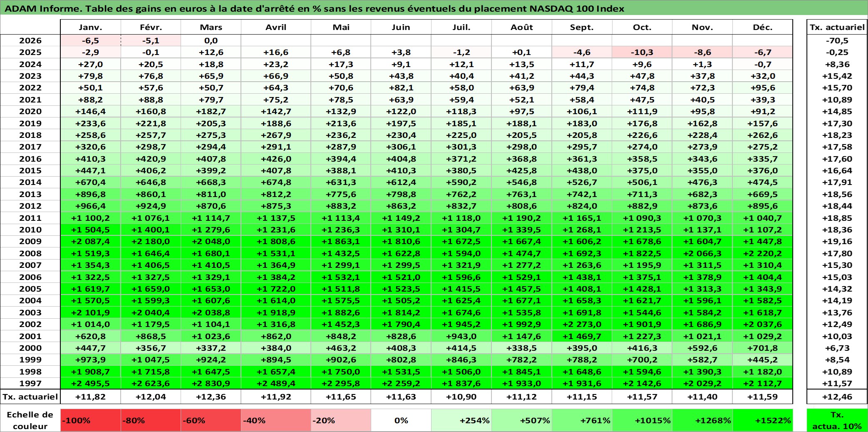Click actuarial rate -70,5 for 2026
868x432 pixels.
(837, 40)
